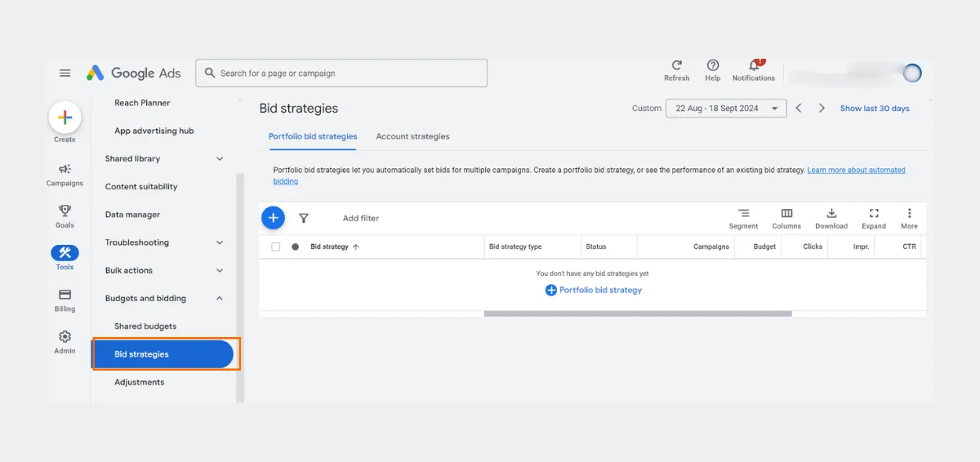The width and height of the screenshot is (980, 462).
Task: Click Status column header
Action: pos(596,247)
